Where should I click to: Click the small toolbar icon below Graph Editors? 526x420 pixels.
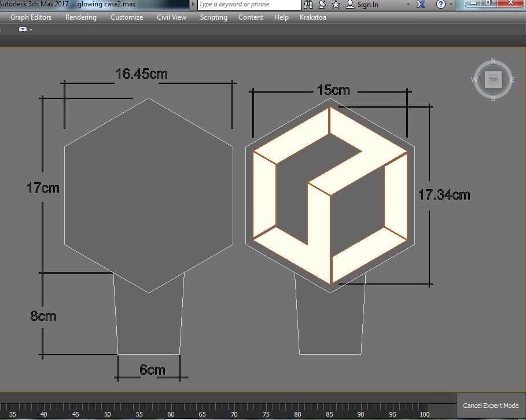(x=23, y=29)
